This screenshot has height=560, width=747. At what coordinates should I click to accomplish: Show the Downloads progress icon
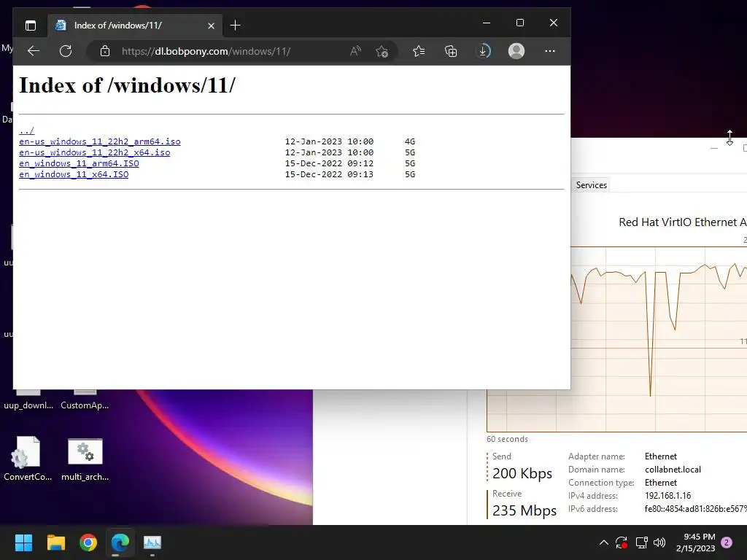coord(483,51)
